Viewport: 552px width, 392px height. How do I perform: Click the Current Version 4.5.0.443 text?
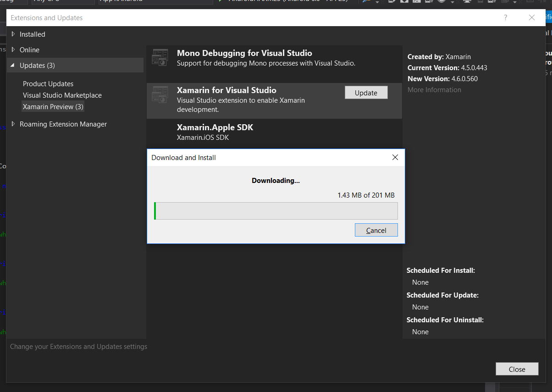tap(447, 68)
